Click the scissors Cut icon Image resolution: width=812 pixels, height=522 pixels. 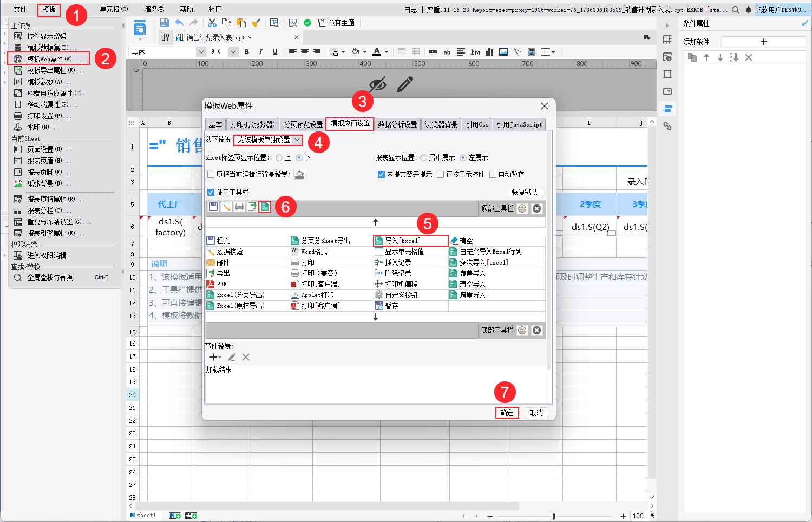(212, 23)
